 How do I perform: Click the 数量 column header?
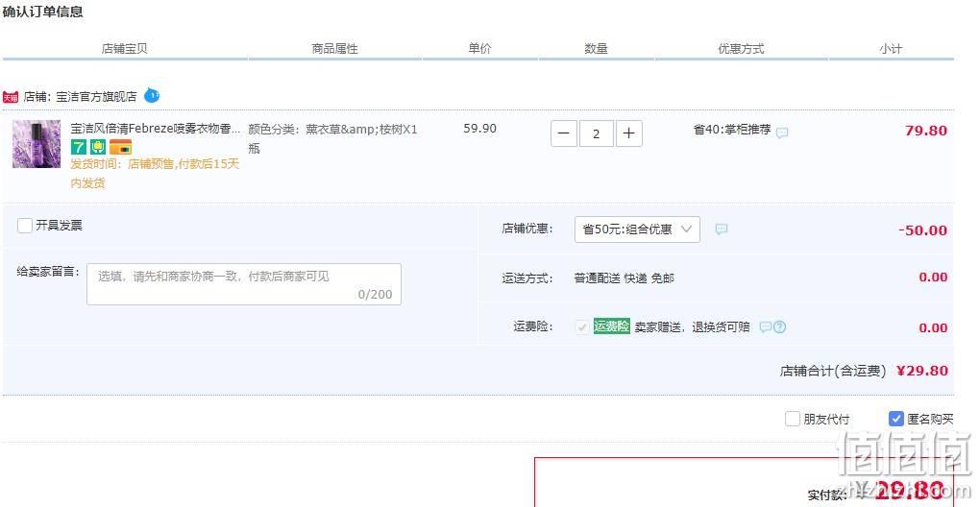[x=596, y=48]
